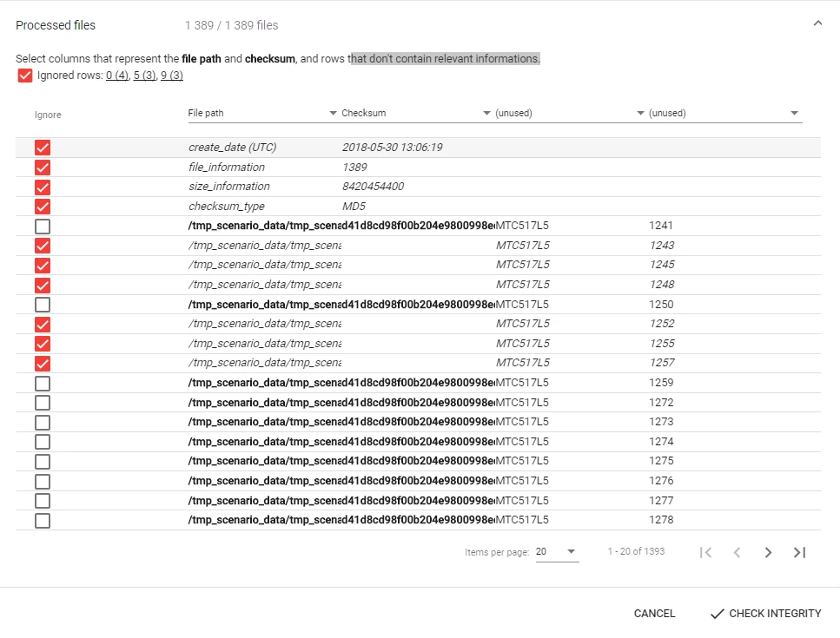This screenshot has height=638, width=840.
Task: Uncheck ignore for file_information row
Action: 43,168
